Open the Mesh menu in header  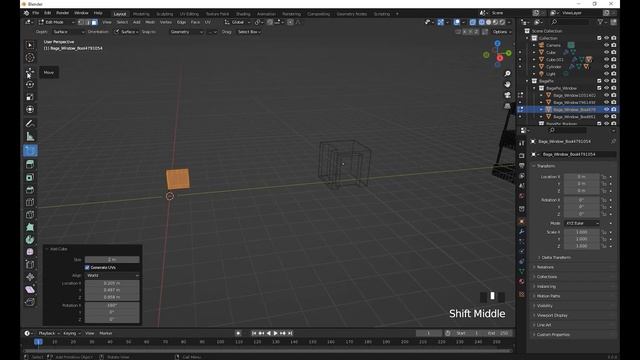point(150,22)
